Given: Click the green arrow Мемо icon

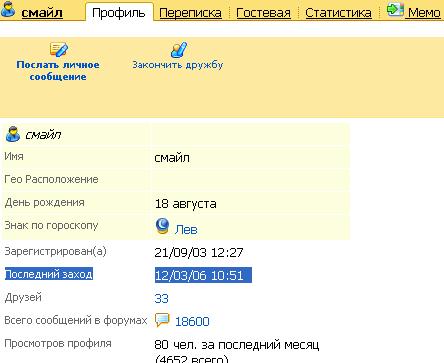Looking at the screenshot, I should 395,9.
